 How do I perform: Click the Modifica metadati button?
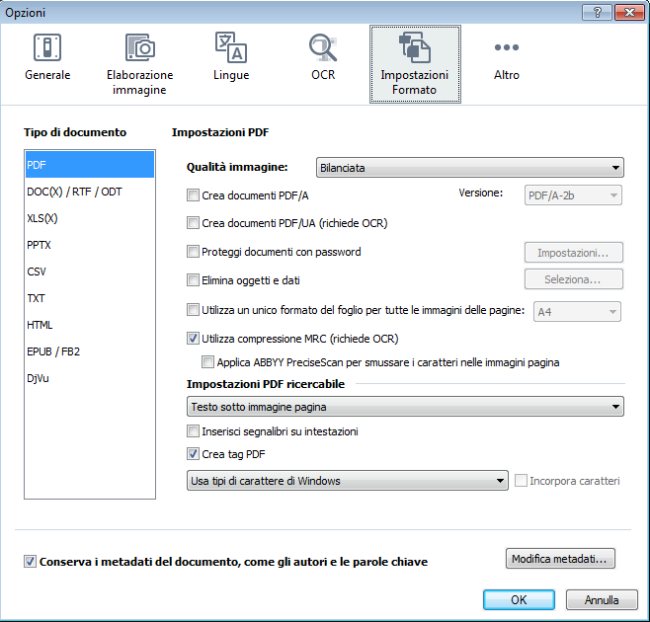pos(560,558)
